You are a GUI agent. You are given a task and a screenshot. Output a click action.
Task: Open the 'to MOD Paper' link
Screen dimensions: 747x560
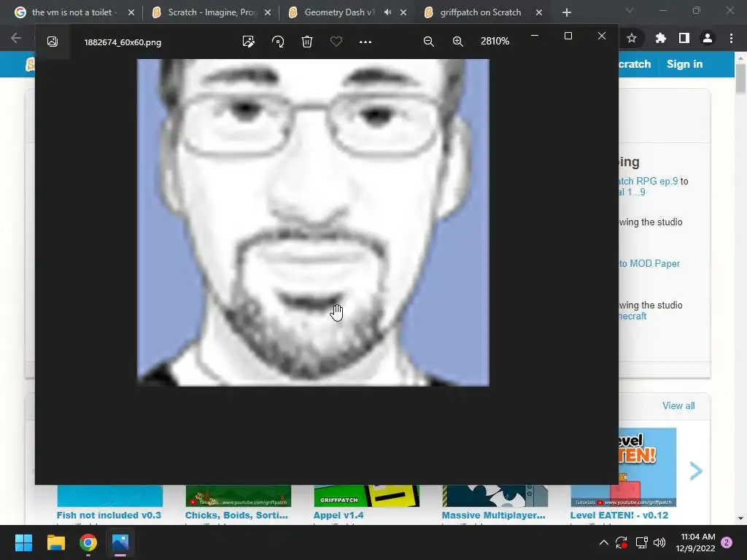[x=649, y=263]
